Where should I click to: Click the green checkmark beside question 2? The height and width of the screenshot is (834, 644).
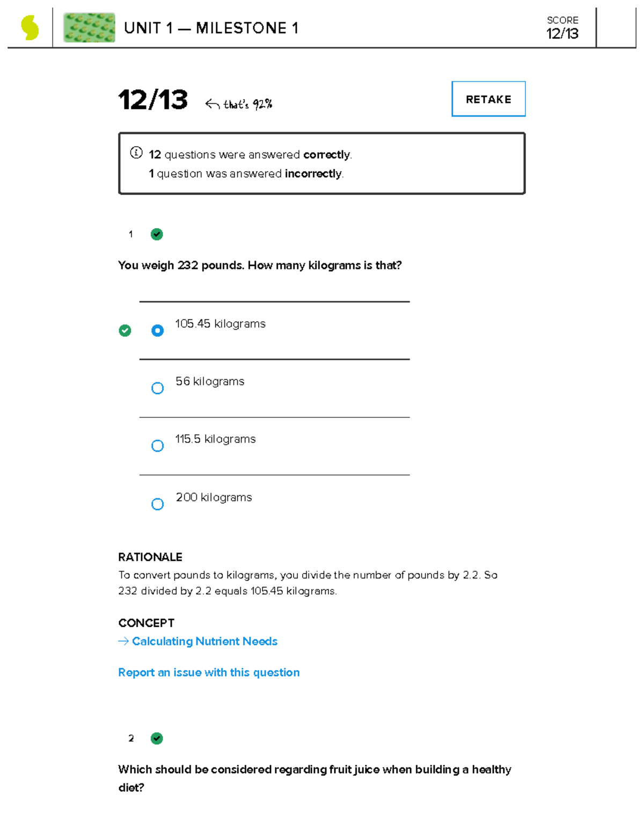(156, 738)
